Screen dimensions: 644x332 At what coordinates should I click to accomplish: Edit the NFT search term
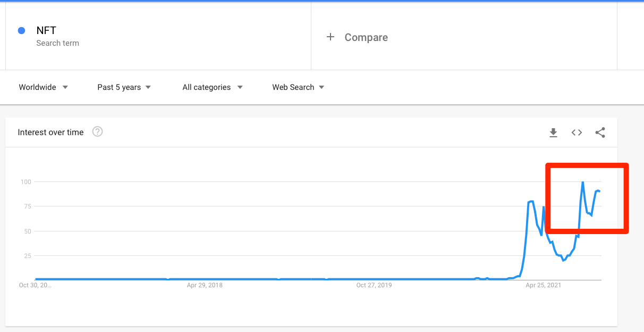pyautogui.click(x=47, y=31)
